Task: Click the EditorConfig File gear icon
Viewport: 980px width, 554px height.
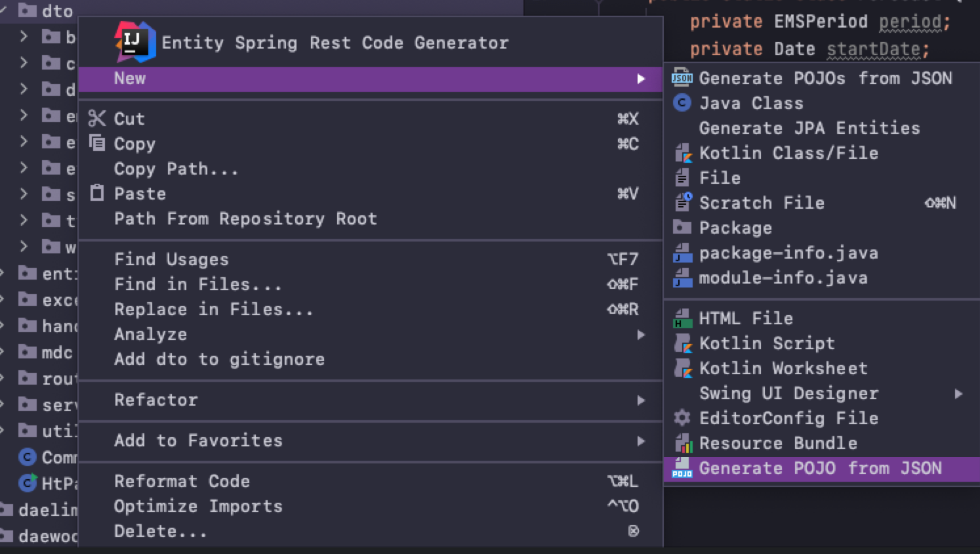Action: click(682, 418)
